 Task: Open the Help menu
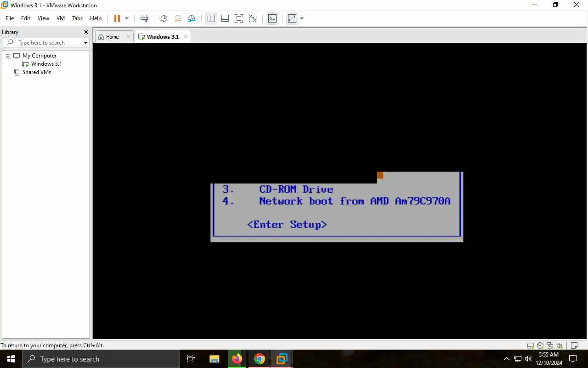(96, 18)
